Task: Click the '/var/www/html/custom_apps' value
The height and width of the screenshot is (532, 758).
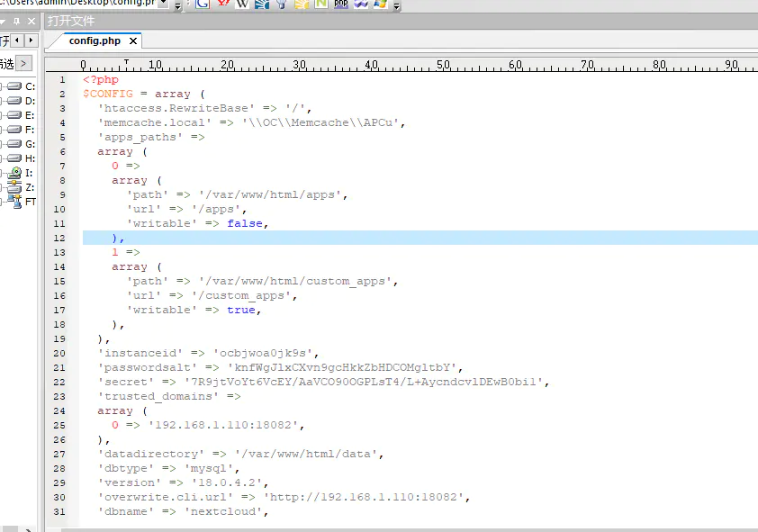Action: (x=295, y=281)
